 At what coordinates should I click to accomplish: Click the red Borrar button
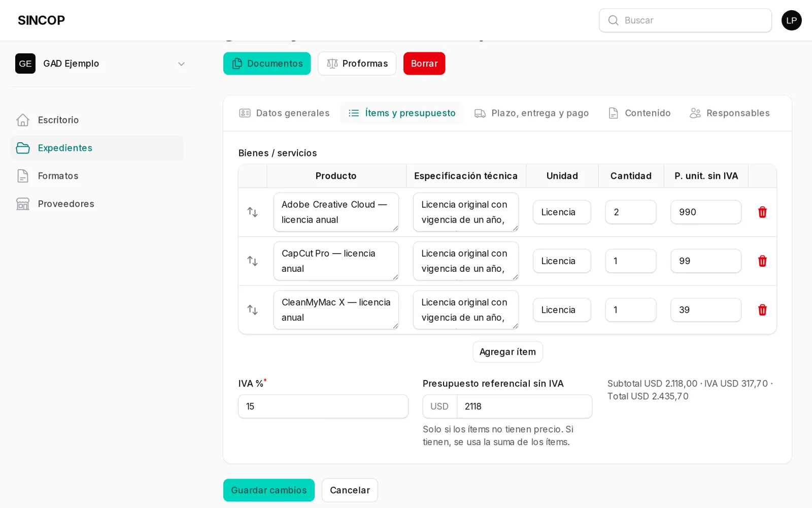[x=424, y=63]
